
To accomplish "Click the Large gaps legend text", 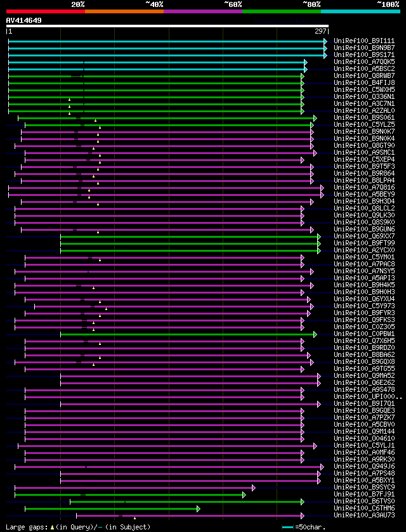I will click(78, 527).
